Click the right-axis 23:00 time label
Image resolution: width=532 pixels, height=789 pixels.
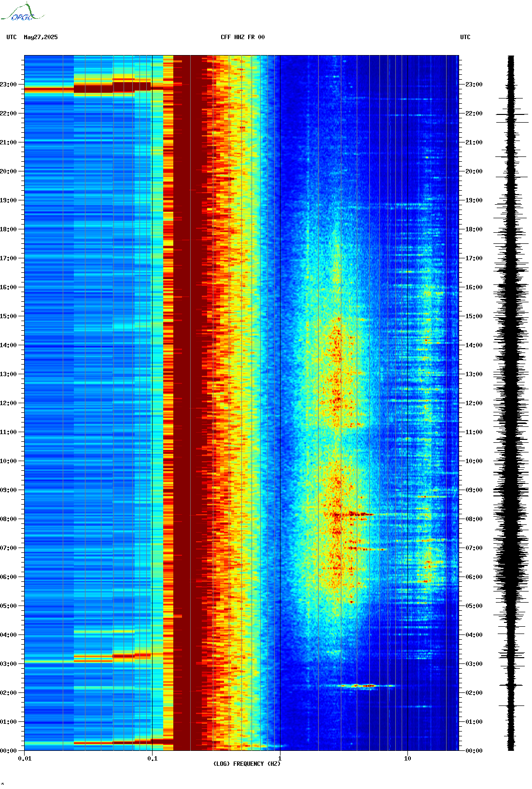tap(474, 85)
